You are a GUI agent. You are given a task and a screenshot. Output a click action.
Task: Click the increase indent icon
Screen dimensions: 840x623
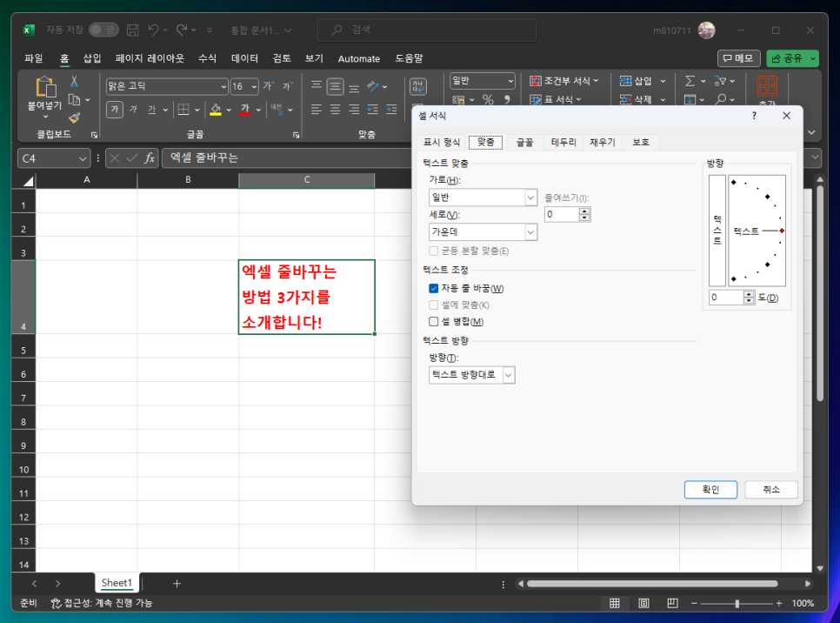[x=391, y=110]
